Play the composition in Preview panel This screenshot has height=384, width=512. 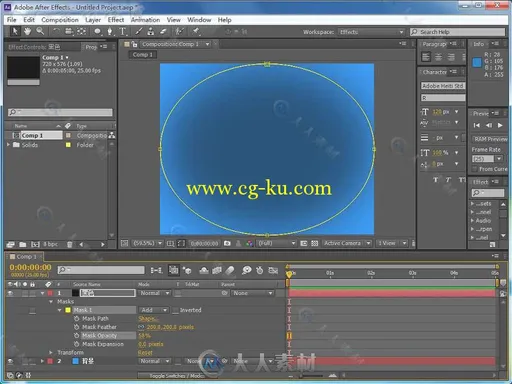point(500,125)
